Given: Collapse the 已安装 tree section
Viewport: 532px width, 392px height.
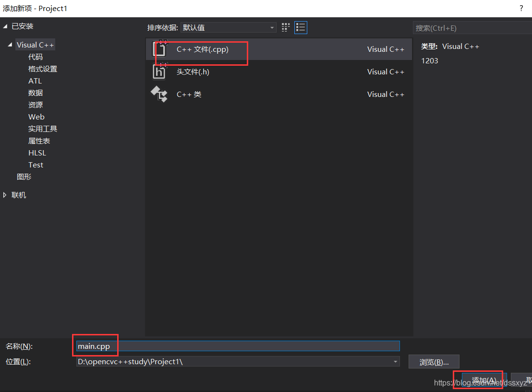Looking at the screenshot, I should [5, 26].
